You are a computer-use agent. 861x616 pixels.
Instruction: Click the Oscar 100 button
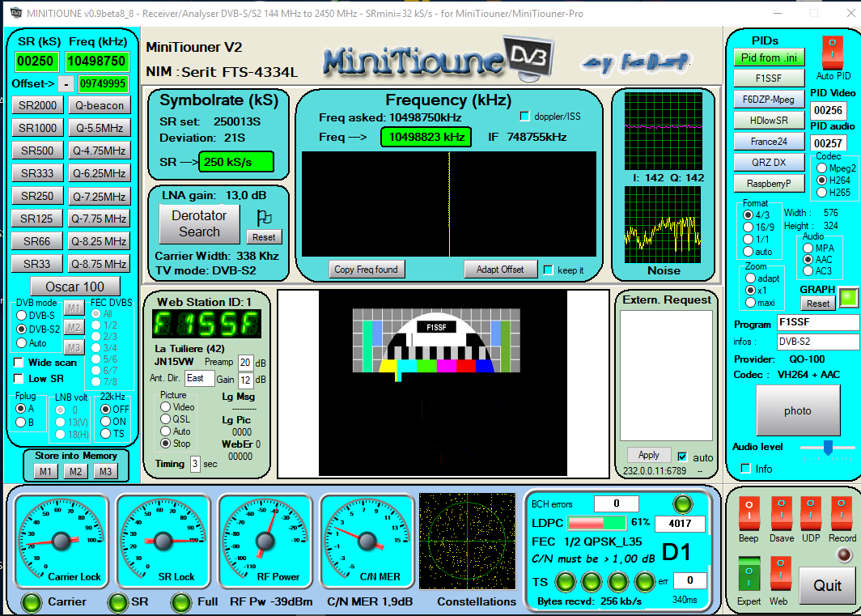[x=74, y=287]
